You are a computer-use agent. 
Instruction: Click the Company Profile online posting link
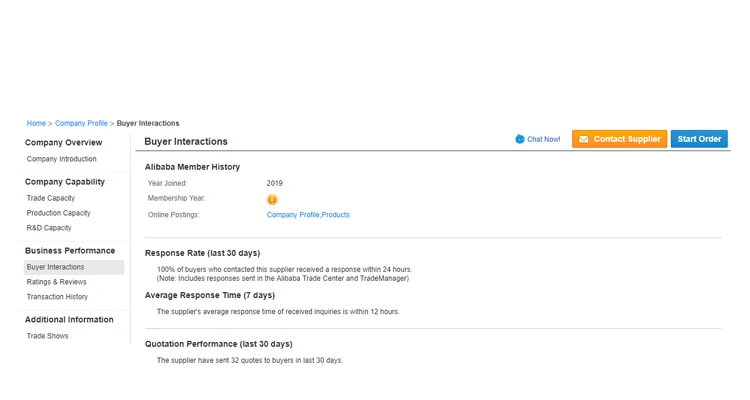pos(293,215)
